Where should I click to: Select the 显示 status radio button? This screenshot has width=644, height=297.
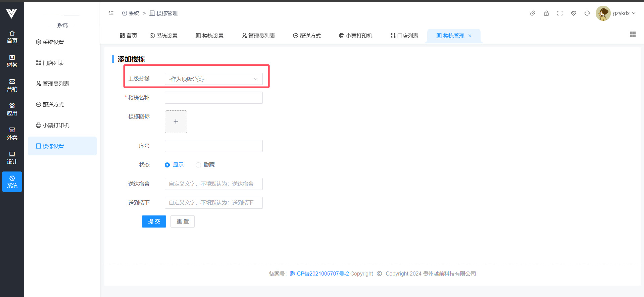click(167, 165)
